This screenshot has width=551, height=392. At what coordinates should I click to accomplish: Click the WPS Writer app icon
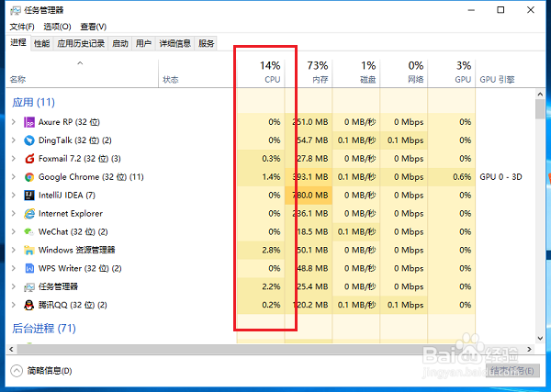click(x=29, y=268)
